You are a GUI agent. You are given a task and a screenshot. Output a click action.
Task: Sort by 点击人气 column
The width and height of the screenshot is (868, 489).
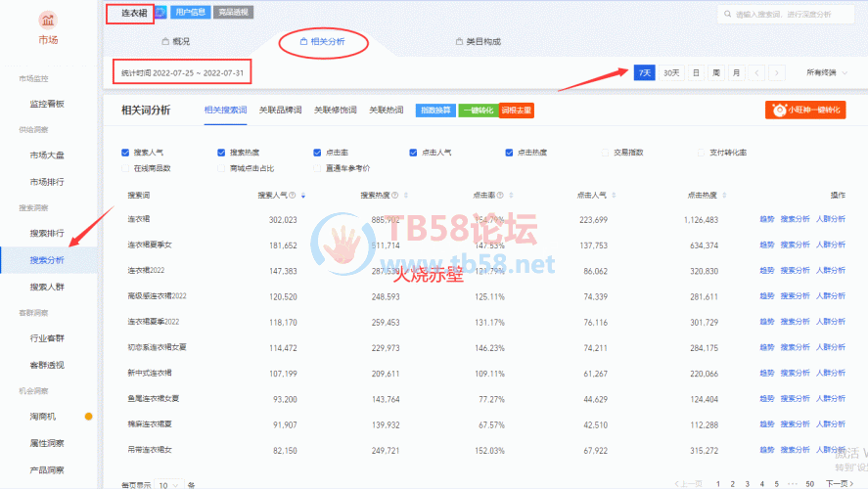[614, 196]
